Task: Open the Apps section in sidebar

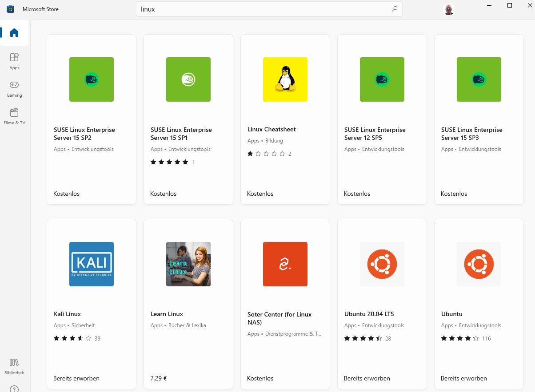Action: coord(14,61)
